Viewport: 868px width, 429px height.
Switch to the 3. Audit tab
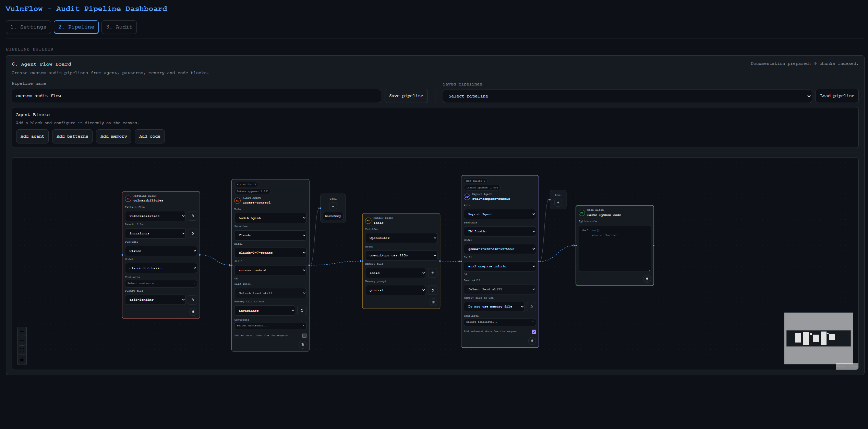click(119, 27)
